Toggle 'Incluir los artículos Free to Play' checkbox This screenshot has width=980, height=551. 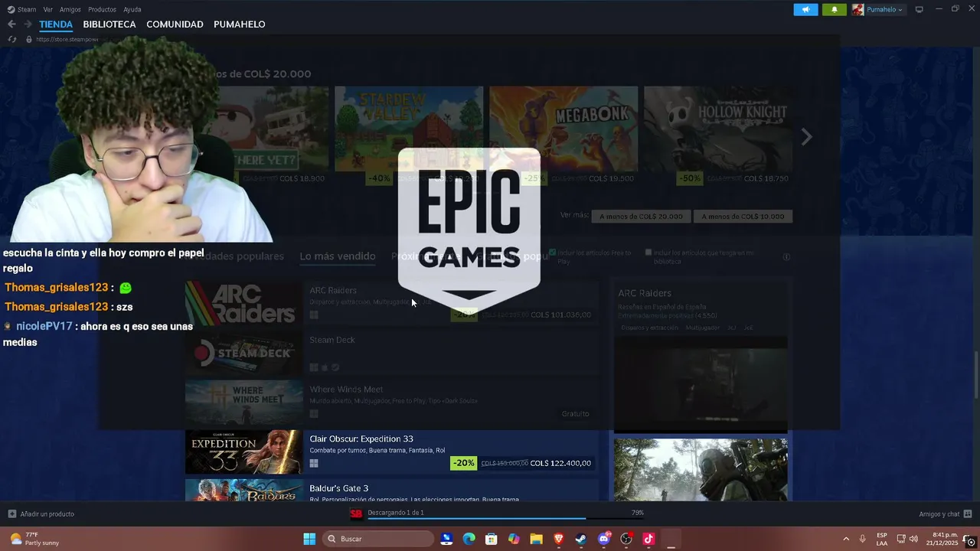(552, 253)
